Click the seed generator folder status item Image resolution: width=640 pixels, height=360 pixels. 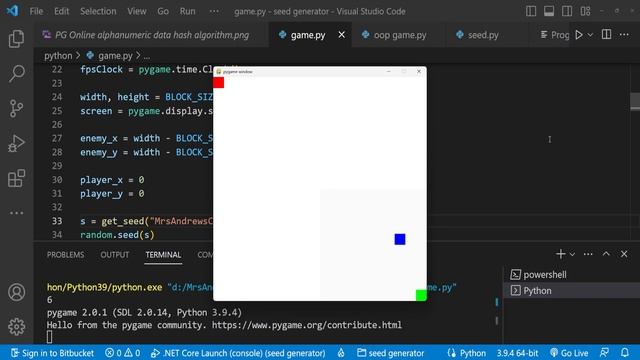[391, 353]
